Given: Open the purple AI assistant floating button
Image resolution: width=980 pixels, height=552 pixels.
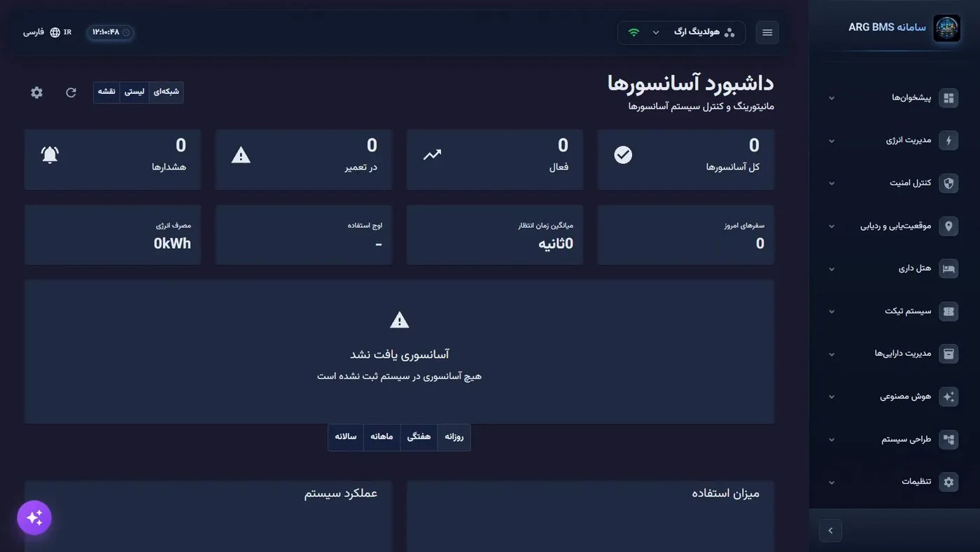Looking at the screenshot, I should click(x=34, y=518).
